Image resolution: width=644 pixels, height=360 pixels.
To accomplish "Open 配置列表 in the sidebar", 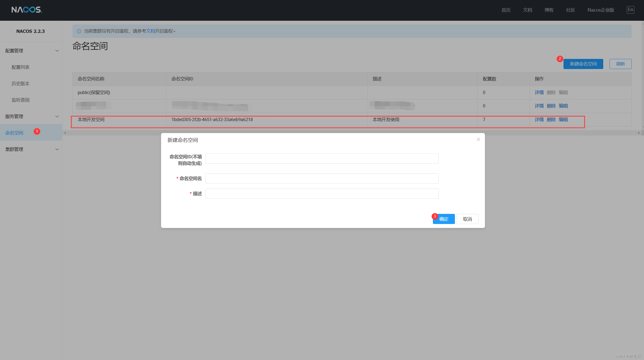I will [x=21, y=67].
